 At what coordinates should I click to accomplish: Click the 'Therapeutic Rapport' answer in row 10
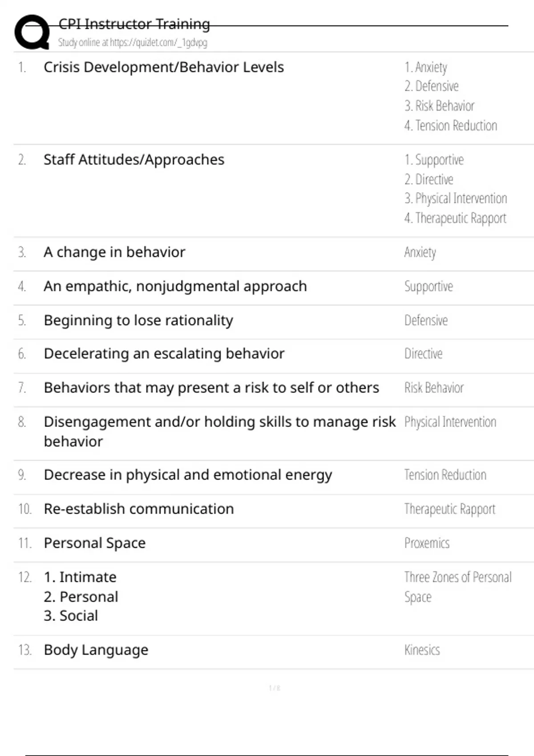(x=449, y=509)
